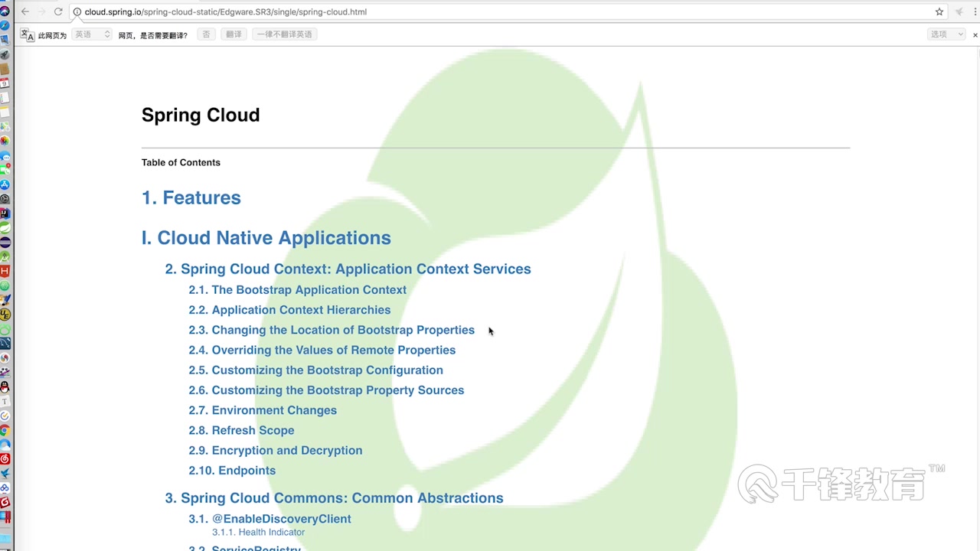The height and width of the screenshot is (551, 980).
Task: Open 3.1.1. Health Indicator link
Action: tap(258, 532)
